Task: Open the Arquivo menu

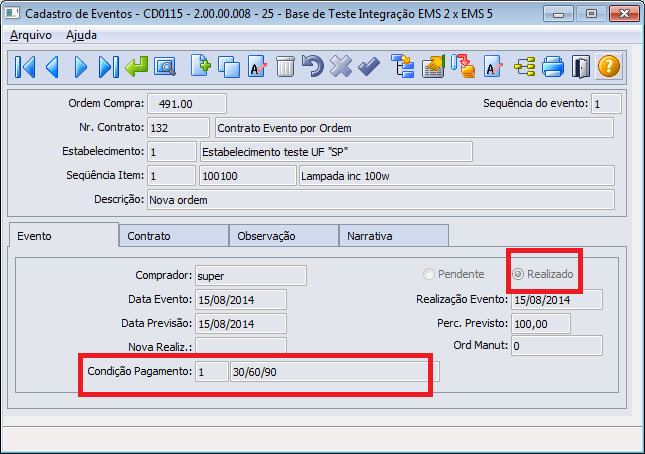Action: click(x=31, y=35)
